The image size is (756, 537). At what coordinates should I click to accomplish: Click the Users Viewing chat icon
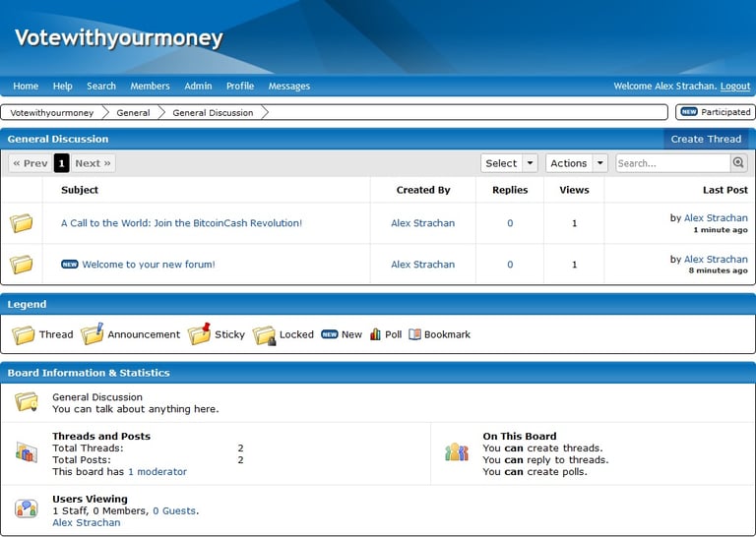[26, 508]
